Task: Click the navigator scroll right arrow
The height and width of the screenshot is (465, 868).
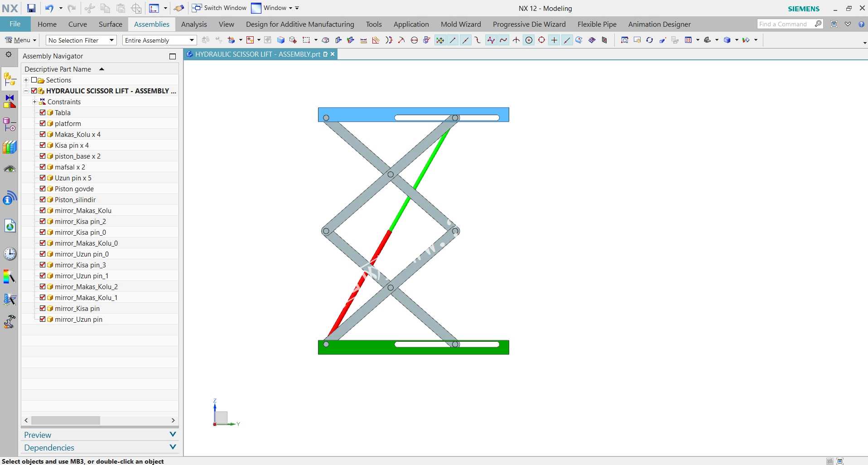Action: click(x=173, y=421)
